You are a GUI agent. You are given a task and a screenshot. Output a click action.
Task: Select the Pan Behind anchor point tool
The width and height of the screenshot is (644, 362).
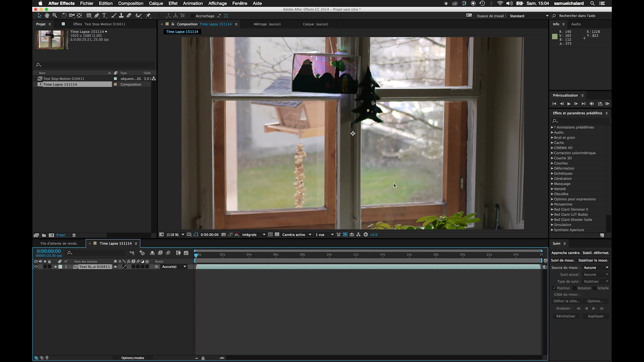(x=79, y=16)
